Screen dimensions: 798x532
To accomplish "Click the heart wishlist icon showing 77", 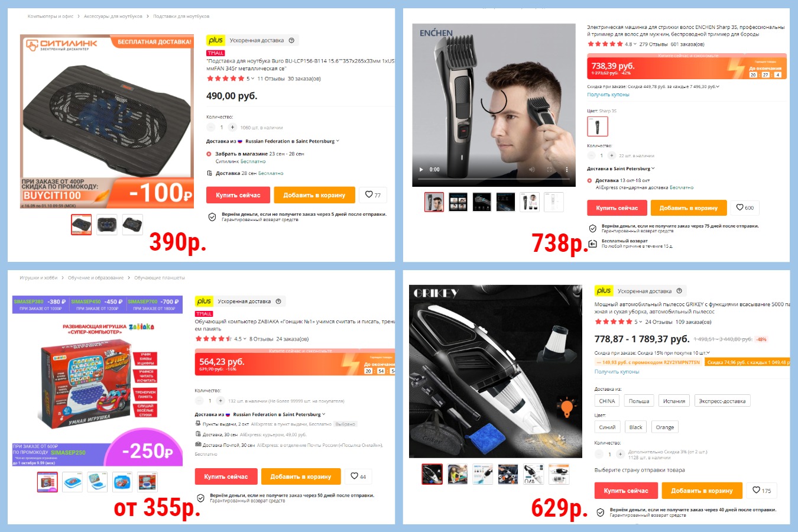I will (373, 194).
